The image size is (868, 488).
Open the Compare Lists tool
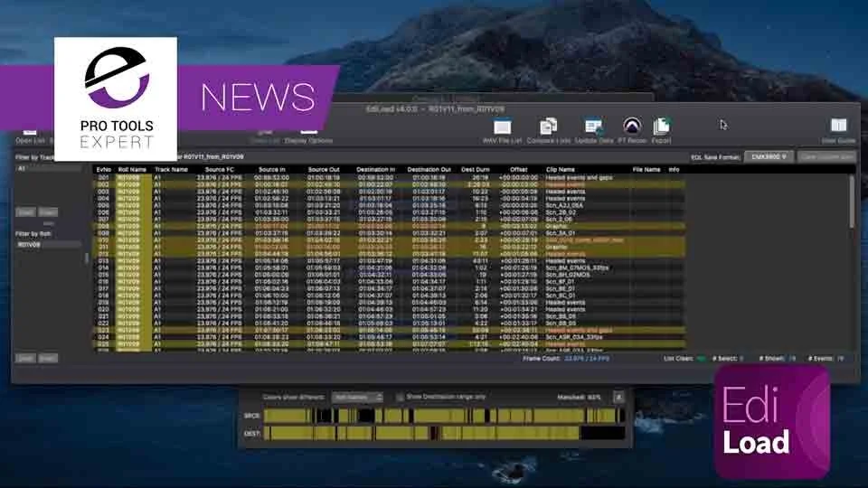tap(549, 131)
